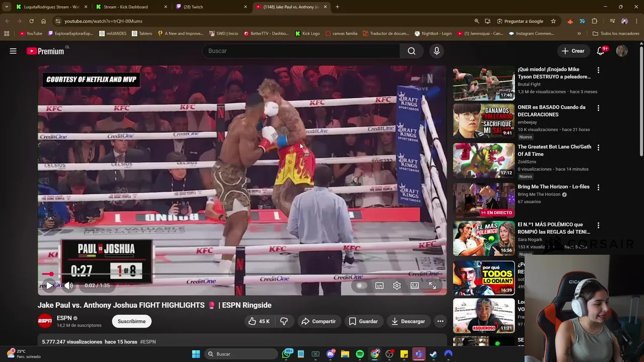644x362 pixels.
Task: Open the ONER es BASADO video thumbnail
Action: tap(484, 121)
